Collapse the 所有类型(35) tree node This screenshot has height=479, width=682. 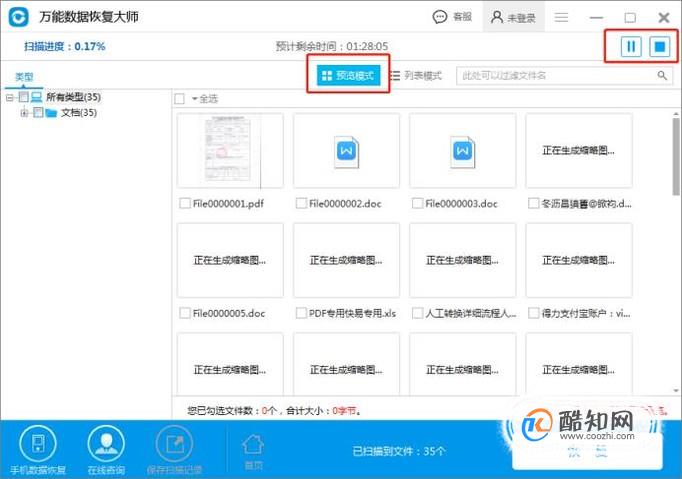[x=9, y=97]
